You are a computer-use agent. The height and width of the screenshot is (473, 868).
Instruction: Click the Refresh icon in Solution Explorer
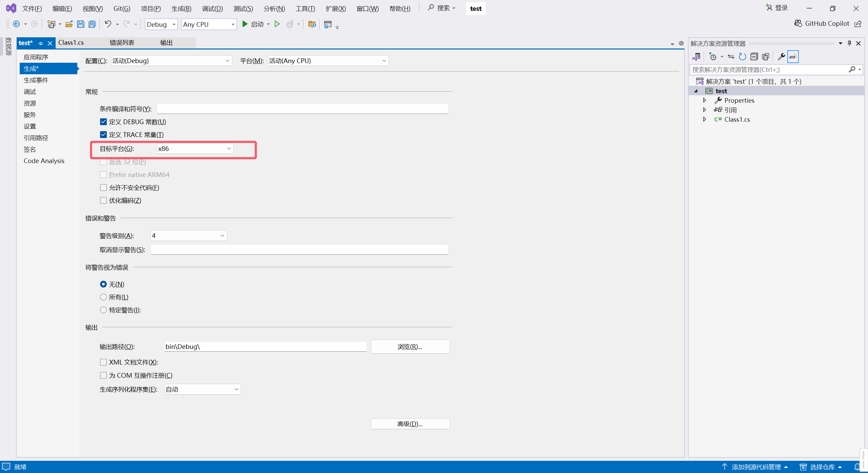743,57
